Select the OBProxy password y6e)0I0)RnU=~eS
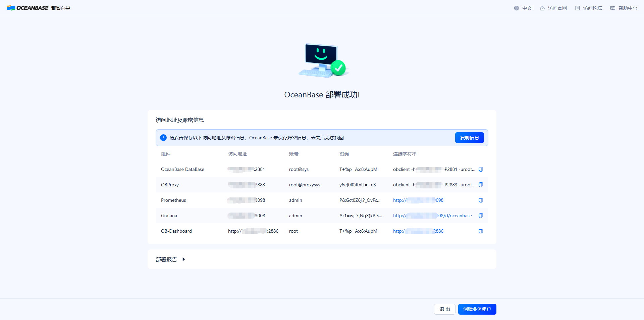The width and height of the screenshot is (644, 320). 358,185
